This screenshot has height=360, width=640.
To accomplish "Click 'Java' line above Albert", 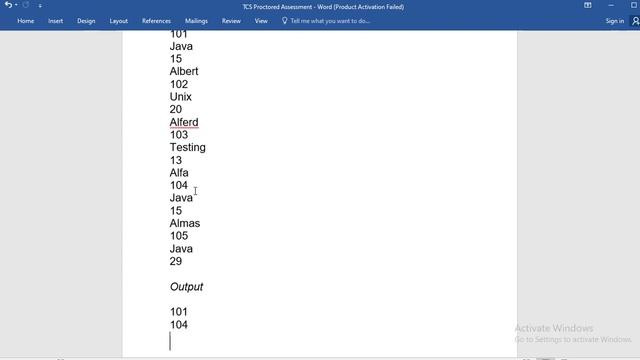I will pyautogui.click(x=181, y=46).
